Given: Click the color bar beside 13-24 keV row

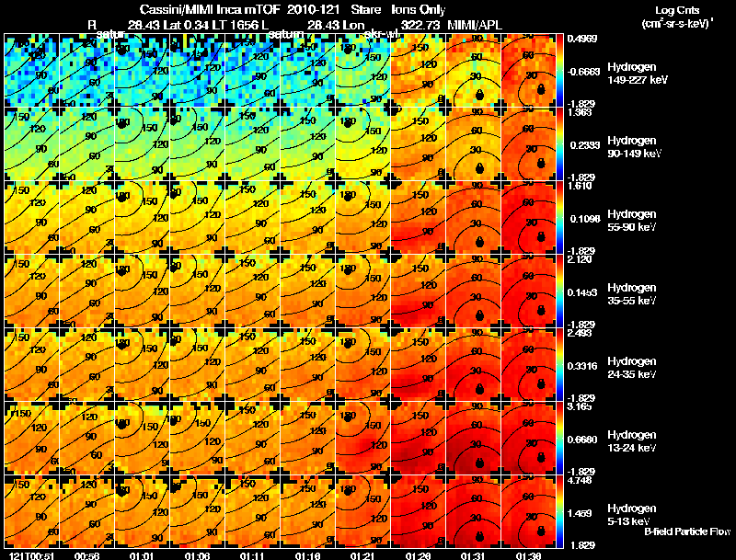Looking at the screenshot, I should (x=559, y=439).
